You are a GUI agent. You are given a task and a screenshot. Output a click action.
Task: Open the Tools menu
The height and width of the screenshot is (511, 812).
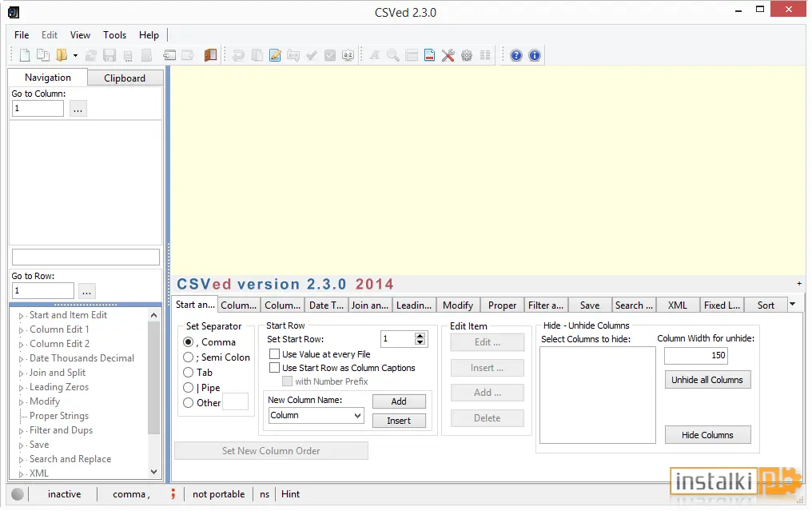click(114, 34)
